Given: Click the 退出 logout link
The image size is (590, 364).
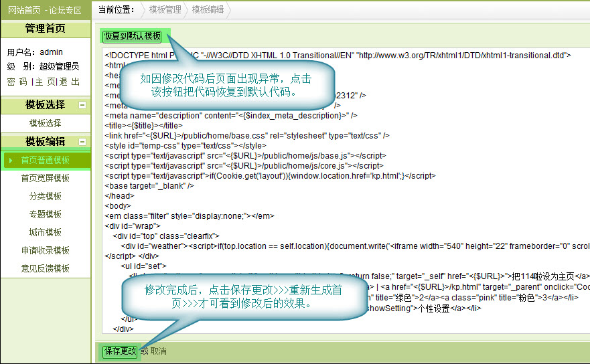Looking at the screenshot, I should point(70,82).
